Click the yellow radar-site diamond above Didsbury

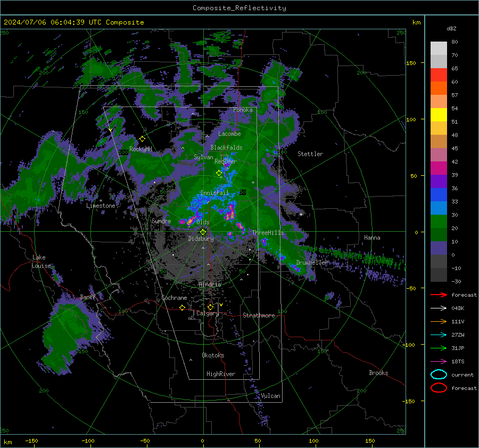coord(203,232)
